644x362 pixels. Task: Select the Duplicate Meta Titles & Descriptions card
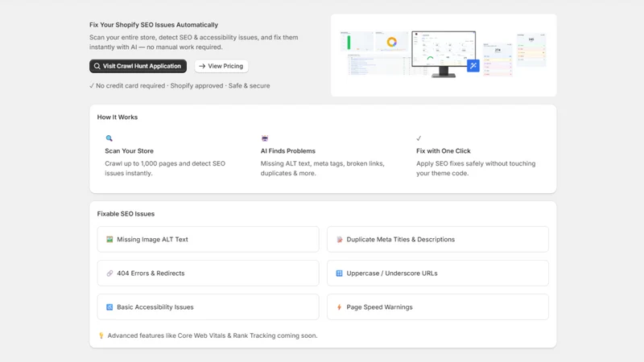tap(438, 239)
